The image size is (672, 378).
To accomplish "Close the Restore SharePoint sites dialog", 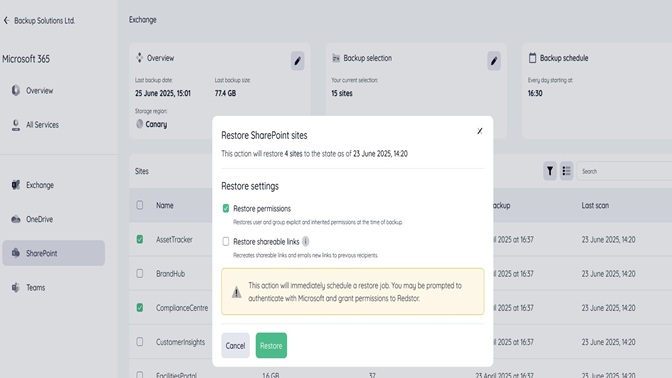I will 480,131.
